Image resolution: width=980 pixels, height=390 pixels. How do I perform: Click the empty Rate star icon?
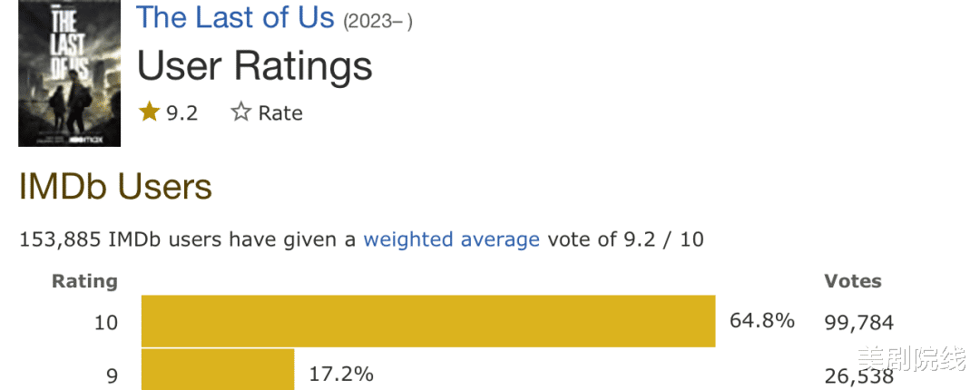tap(240, 112)
